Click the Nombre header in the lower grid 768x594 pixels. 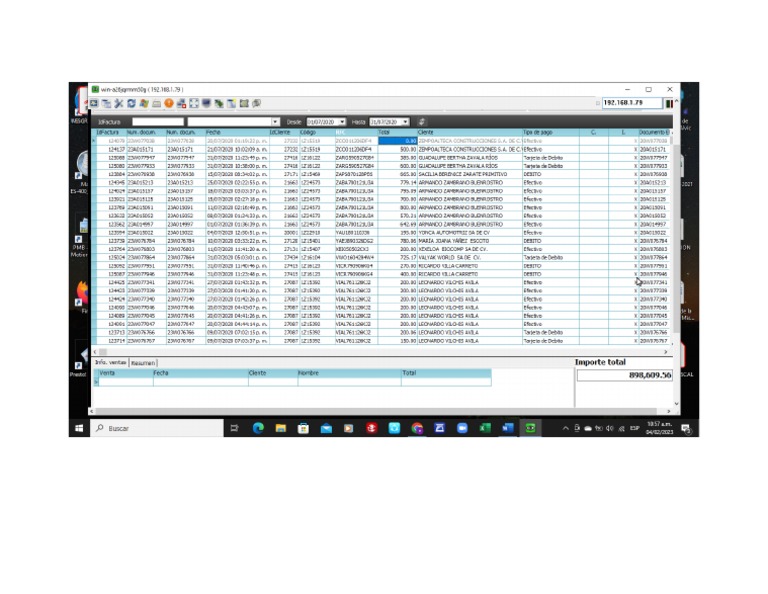[349, 373]
